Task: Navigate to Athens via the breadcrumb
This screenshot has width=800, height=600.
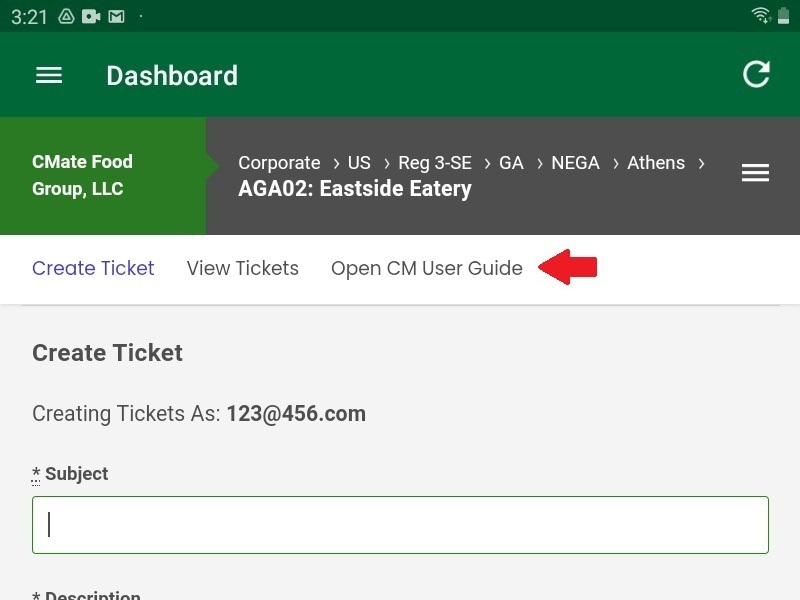Action: (x=656, y=163)
